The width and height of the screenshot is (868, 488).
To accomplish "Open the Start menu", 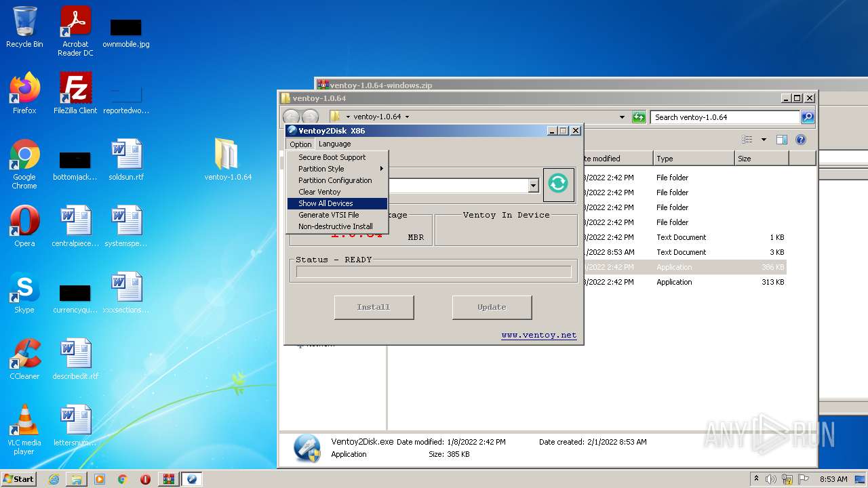I will coord(19,479).
